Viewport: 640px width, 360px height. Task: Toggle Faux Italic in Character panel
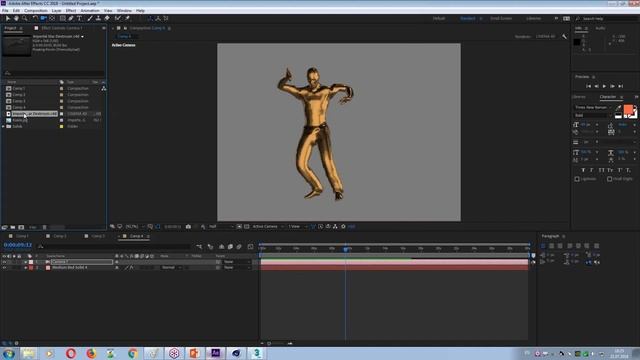tap(591, 170)
